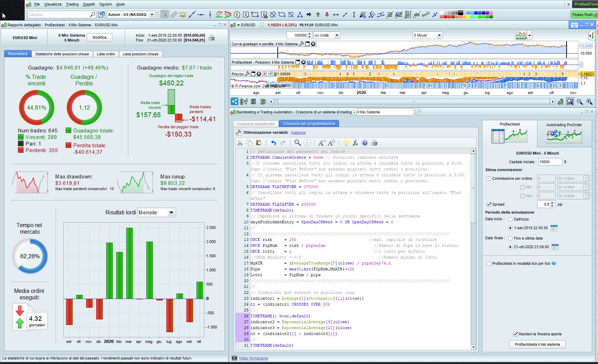Click the printer icon in backtest report
This screenshot has width=598, height=364.
click(x=211, y=38)
